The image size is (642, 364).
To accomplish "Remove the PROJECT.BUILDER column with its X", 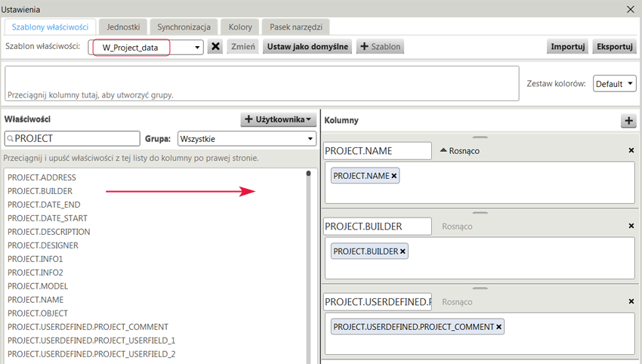I will click(631, 226).
